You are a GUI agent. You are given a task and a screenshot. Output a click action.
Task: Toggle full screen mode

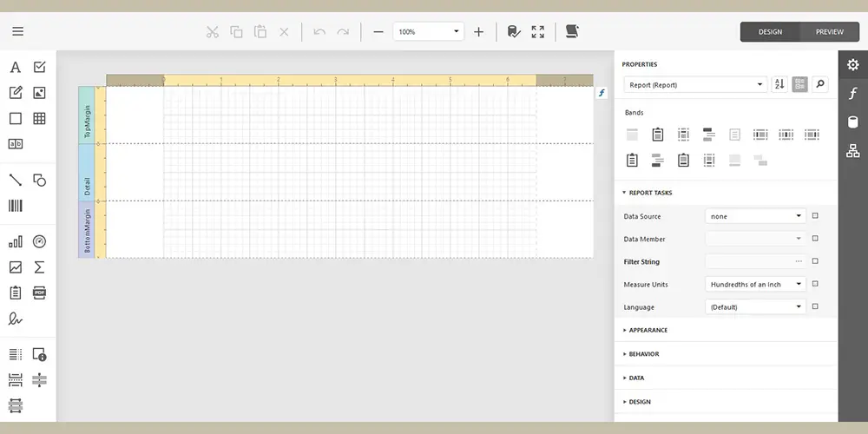click(x=538, y=31)
